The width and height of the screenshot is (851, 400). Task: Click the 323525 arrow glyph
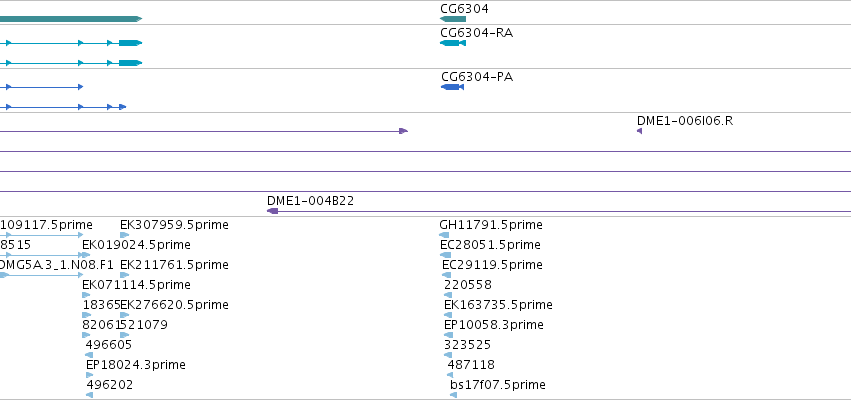tap(448, 355)
